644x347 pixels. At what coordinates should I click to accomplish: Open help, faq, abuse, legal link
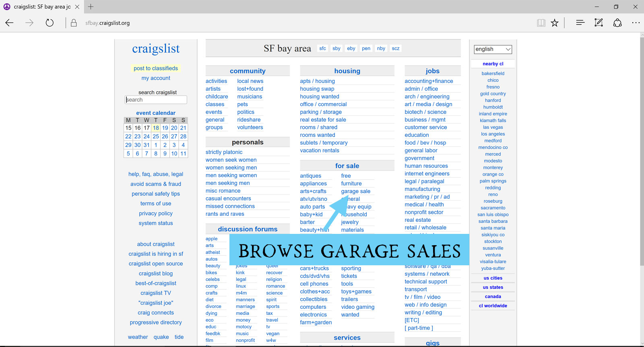[156, 174]
